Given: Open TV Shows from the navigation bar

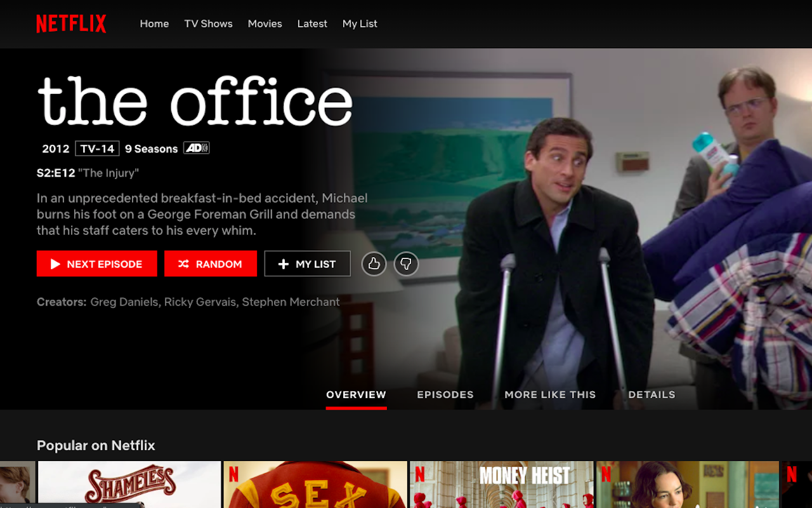Looking at the screenshot, I should click(x=208, y=23).
